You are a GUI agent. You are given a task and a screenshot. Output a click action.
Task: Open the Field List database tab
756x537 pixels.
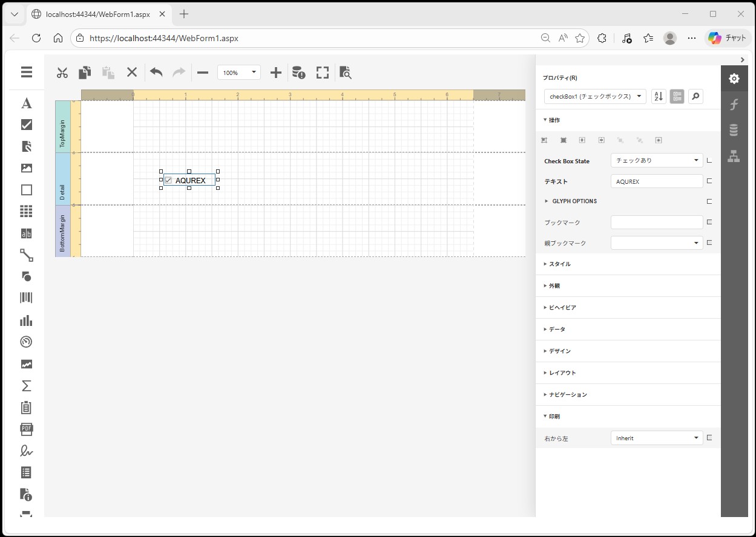[x=734, y=130]
